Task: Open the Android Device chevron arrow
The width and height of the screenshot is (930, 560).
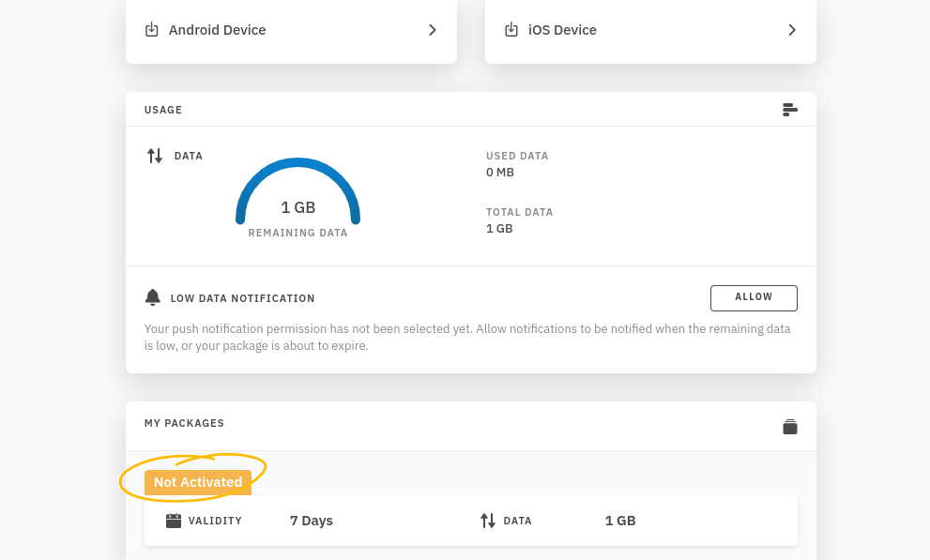Action: pos(433,30)
